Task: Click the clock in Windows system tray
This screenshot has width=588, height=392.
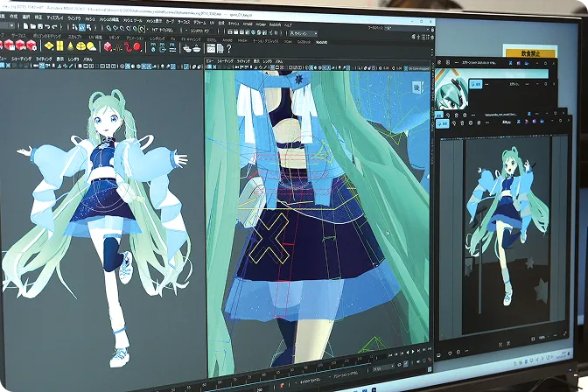Action: point(562,355)
